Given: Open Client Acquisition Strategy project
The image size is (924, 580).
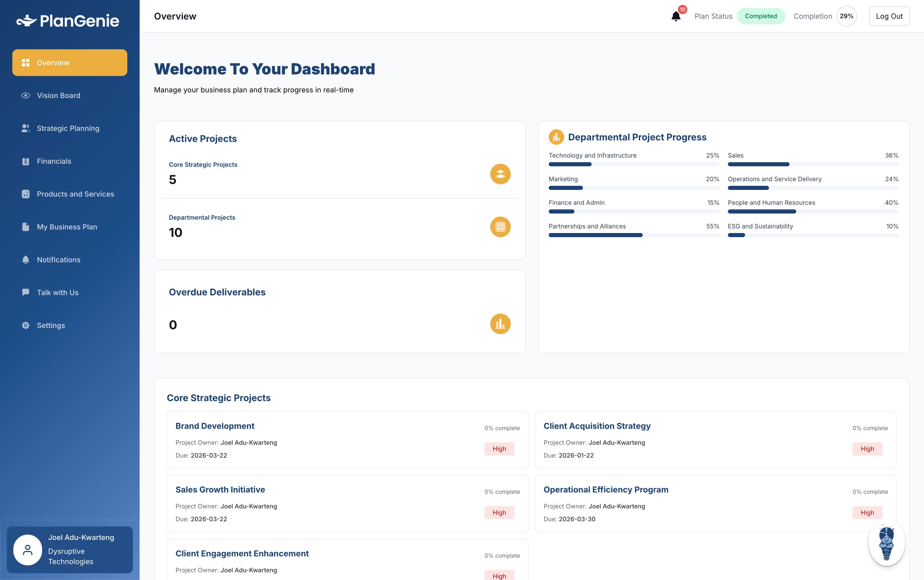Looking at the screenshot, I should (597, 426).
